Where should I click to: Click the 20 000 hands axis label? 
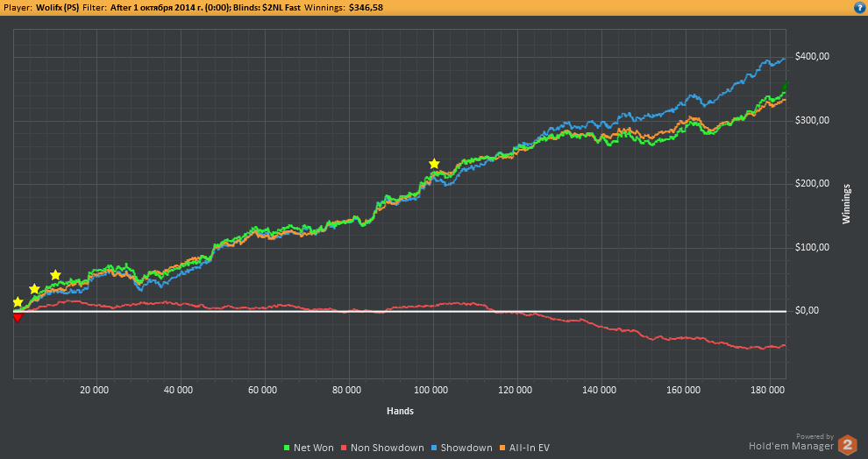(x=94, y=390)
